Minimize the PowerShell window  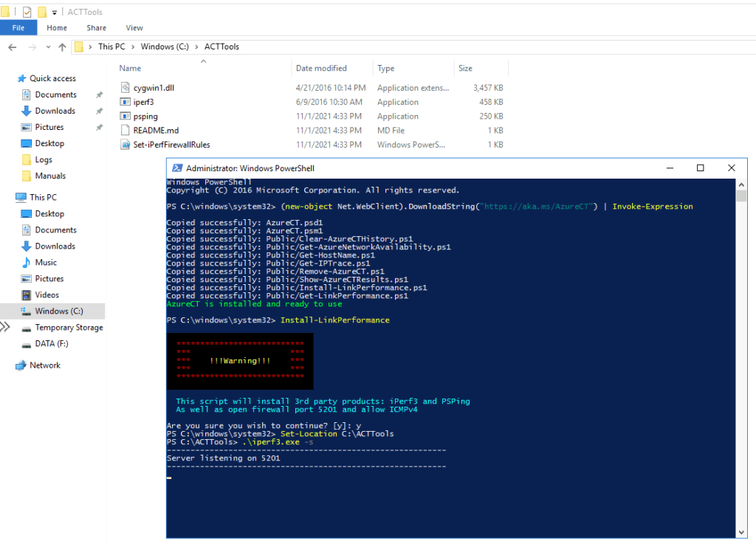coord(670,168)
